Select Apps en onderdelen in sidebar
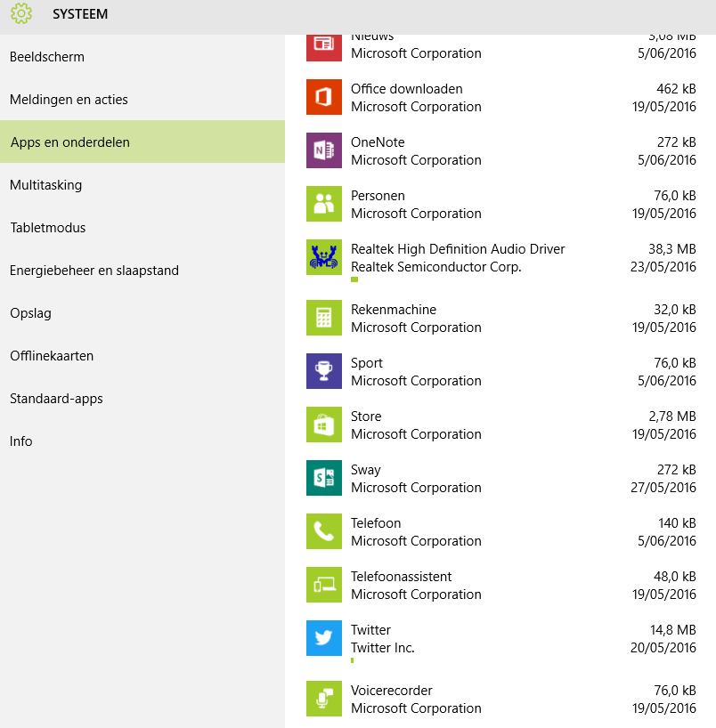The width and height of the screenshot is (716, 728). (142, 142)
